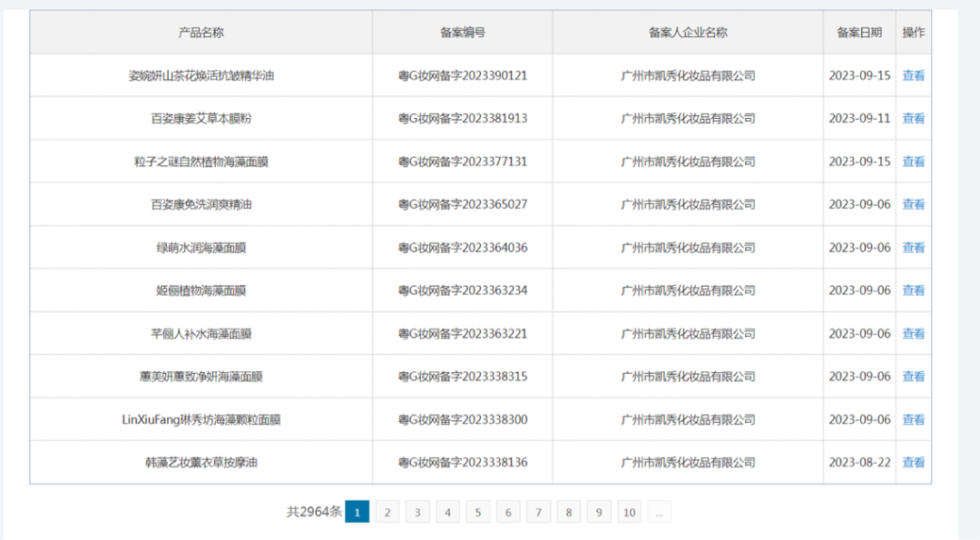
Task: Navigate to page 10
Action: point(630,511)
